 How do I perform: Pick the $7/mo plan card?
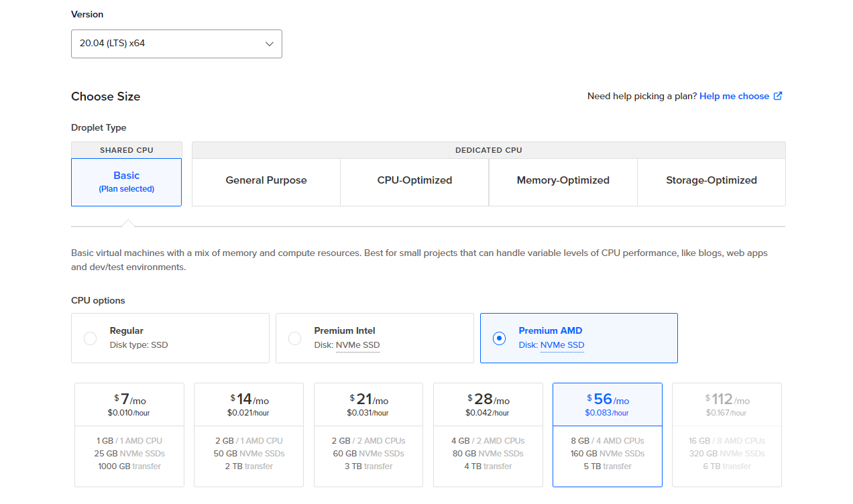pyautogui.click(x=129, y=435)
